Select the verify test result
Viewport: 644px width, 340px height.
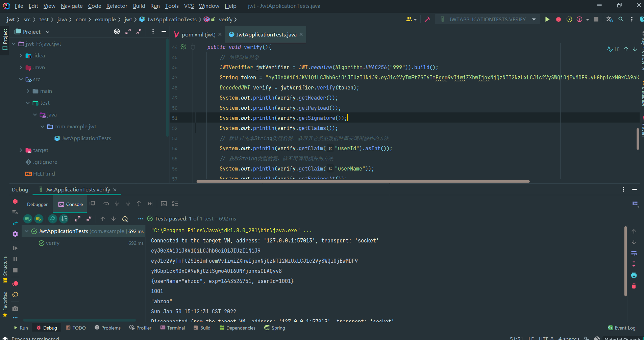click(x=52, y=243)
